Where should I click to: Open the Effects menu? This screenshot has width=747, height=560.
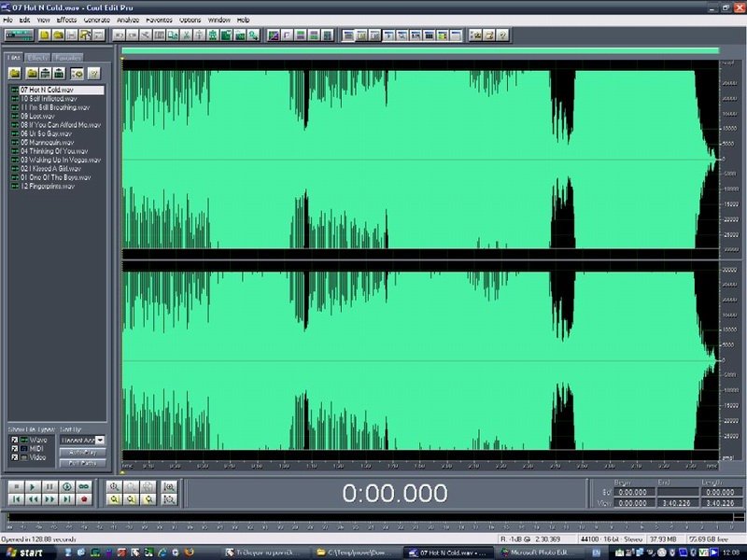point(66,19)
